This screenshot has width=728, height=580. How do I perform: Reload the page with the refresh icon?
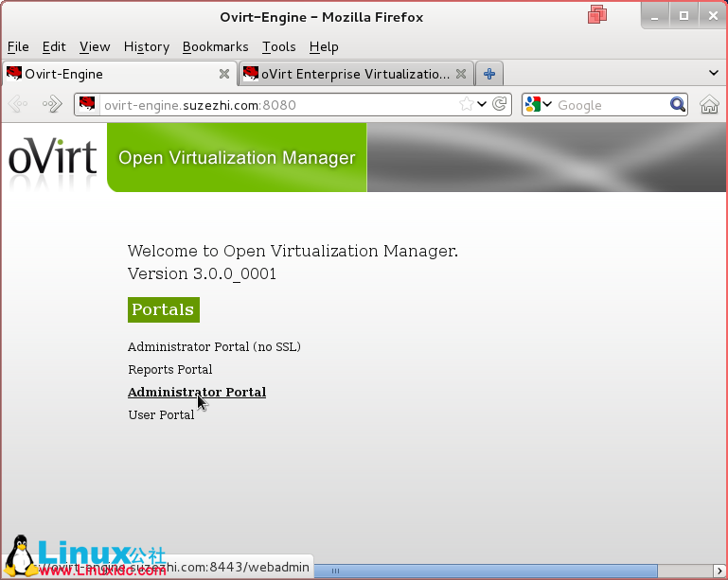click(x=500, y=104)
